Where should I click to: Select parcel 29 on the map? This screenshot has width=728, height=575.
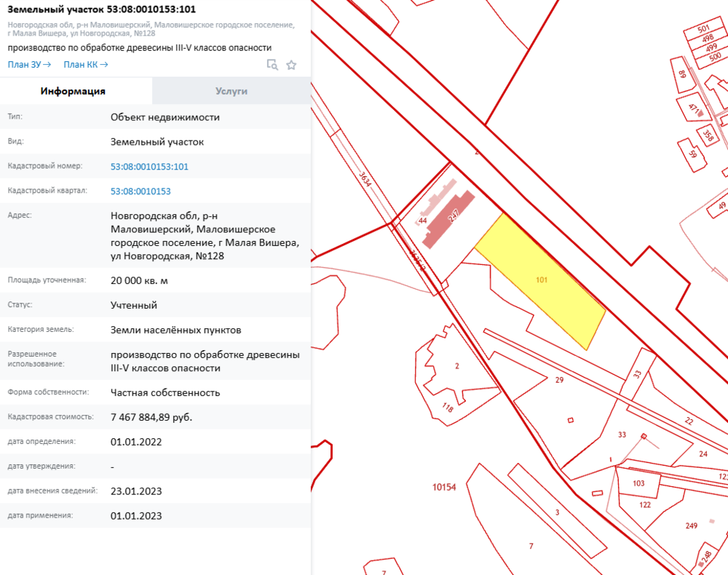(559, 380)
